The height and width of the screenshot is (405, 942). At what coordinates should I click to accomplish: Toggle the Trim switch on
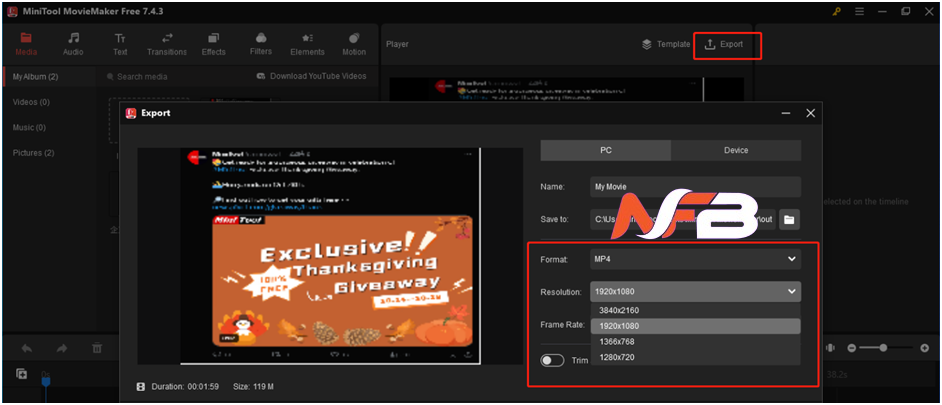click(552, 361)
